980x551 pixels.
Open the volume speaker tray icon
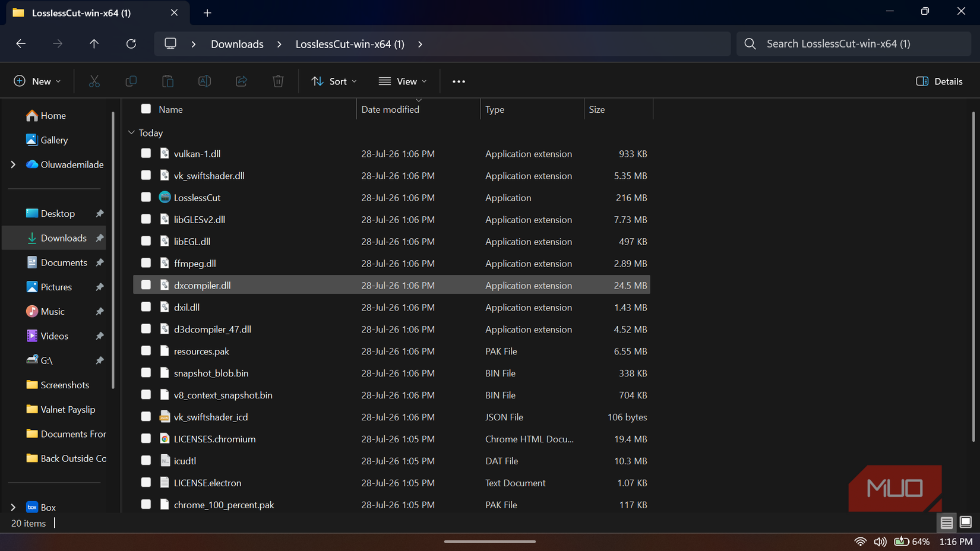click(880, 541)
